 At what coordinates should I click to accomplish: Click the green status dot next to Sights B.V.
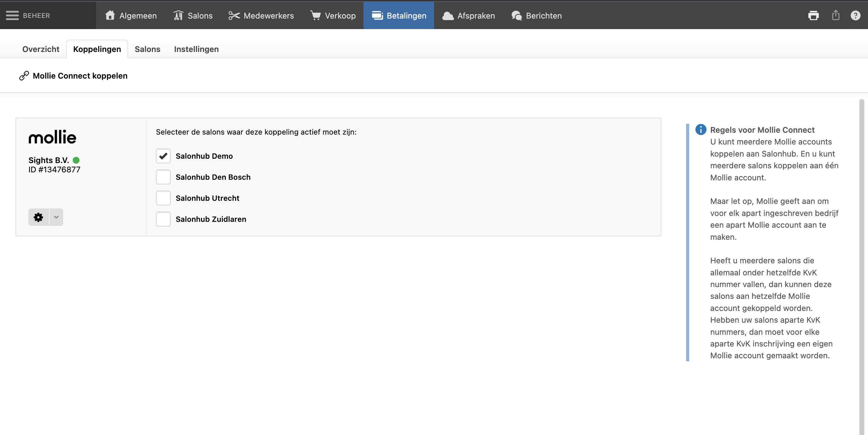tap(76, 160)
